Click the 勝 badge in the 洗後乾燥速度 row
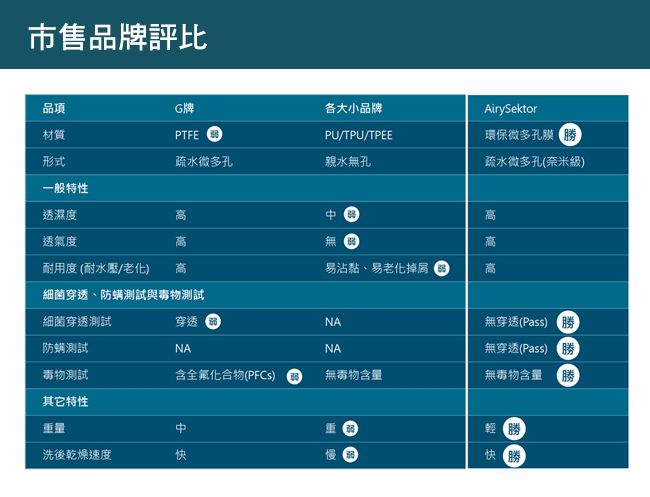The height and width of the screenshot is (497, 650). click(514, 456)
